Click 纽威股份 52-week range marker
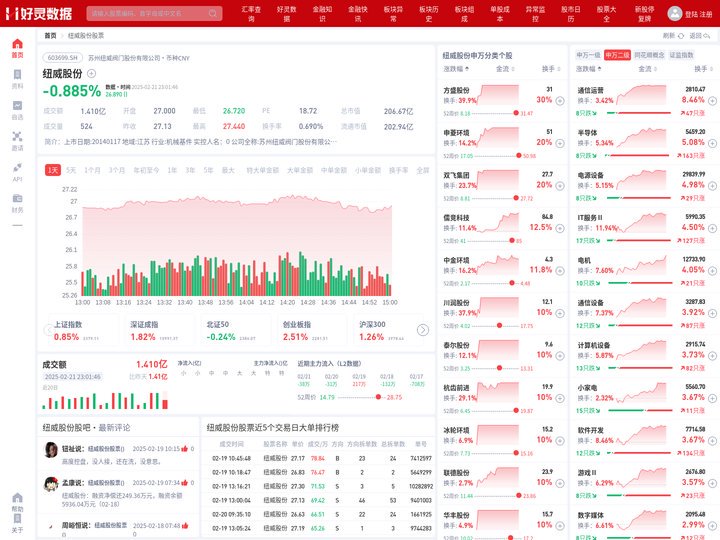Image resolution: width=720 pixels, height=540 pixels. [378, 397]
